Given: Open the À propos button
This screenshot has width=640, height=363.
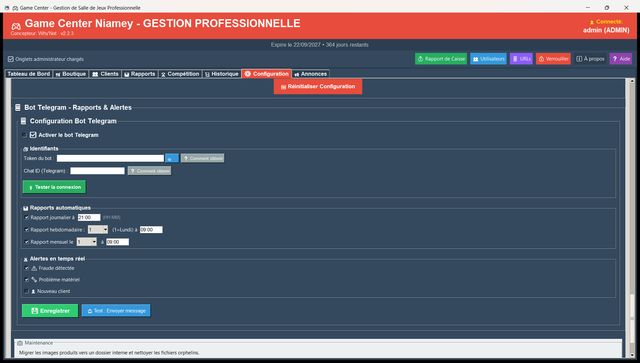Looking at the screenshot, I should 590,59.
